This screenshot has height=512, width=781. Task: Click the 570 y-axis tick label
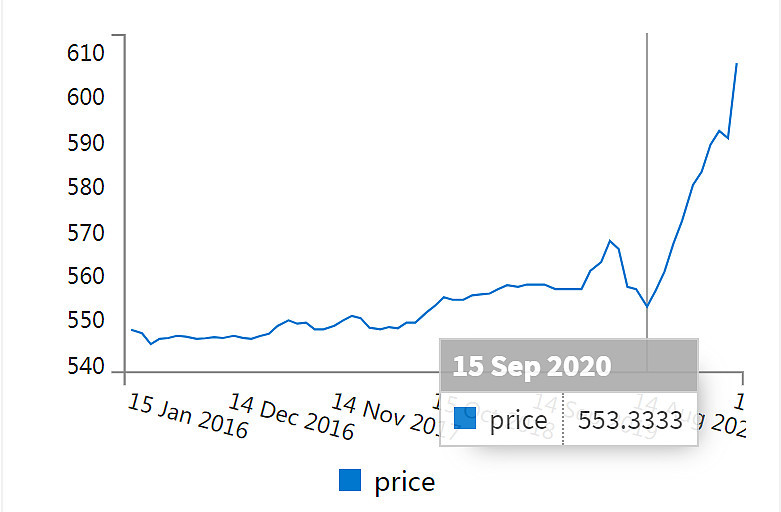point(86,233)
